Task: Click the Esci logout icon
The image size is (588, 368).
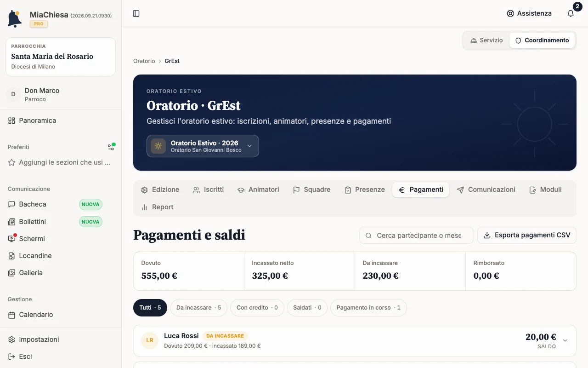Action: pos(11,356)
